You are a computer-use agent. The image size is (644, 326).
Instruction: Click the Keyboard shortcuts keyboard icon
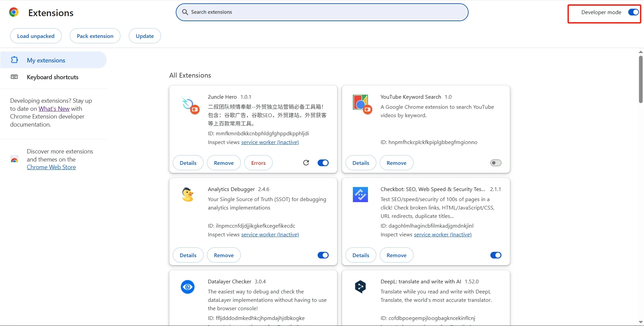pyautogui.click(x=14, y=77)
